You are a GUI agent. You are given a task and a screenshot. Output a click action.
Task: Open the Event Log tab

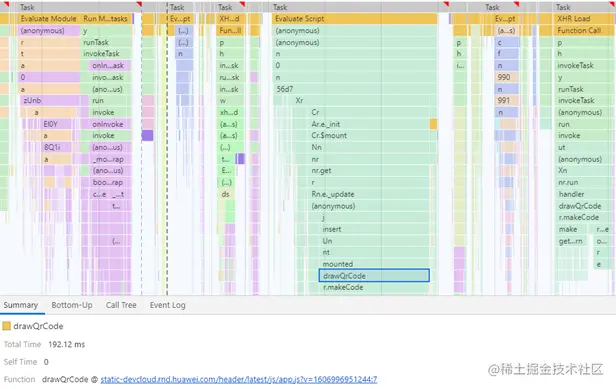pyautogui.click(x=167, y=305)
